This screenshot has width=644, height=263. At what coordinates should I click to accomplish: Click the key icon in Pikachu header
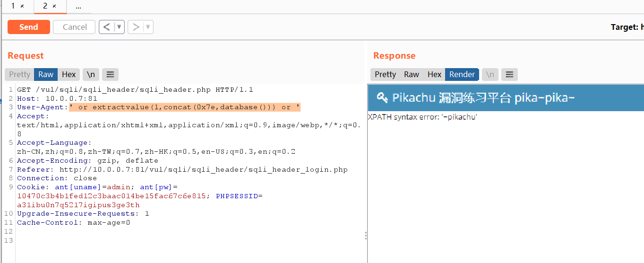pos(382,98)
